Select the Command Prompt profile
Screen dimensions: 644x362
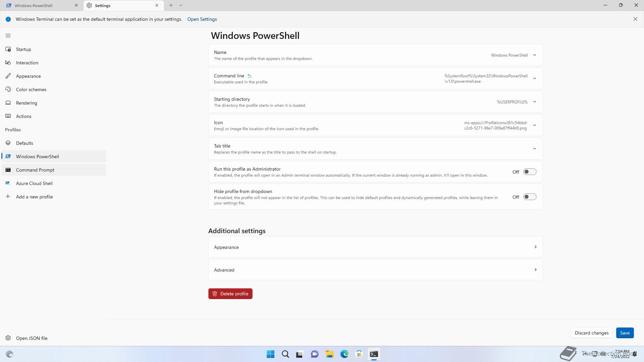(54, 170)
